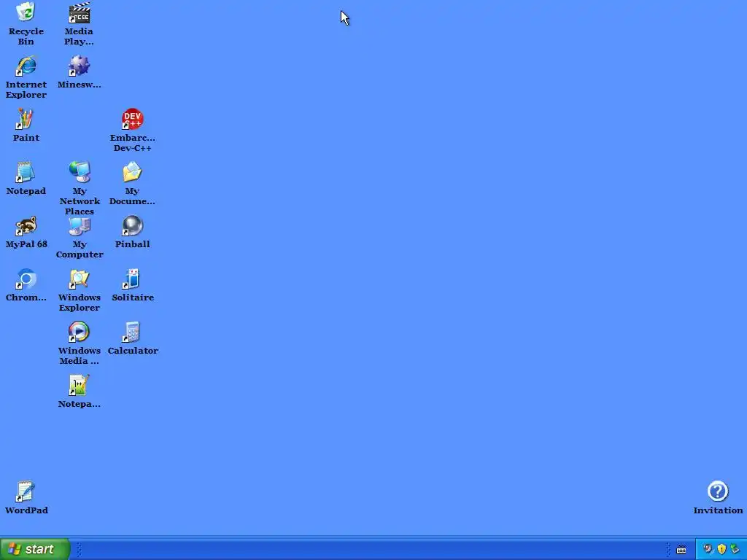This screenshot has width=747, height=560.
Task: Click the Safely Remove Hardware tray icon
Action: pos(735,550)
